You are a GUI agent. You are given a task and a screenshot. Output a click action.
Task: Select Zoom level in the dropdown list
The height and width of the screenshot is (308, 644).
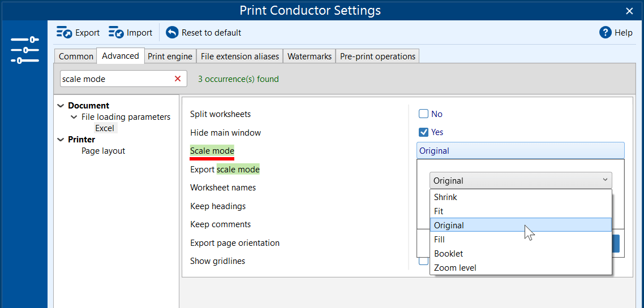coord(455,268)
